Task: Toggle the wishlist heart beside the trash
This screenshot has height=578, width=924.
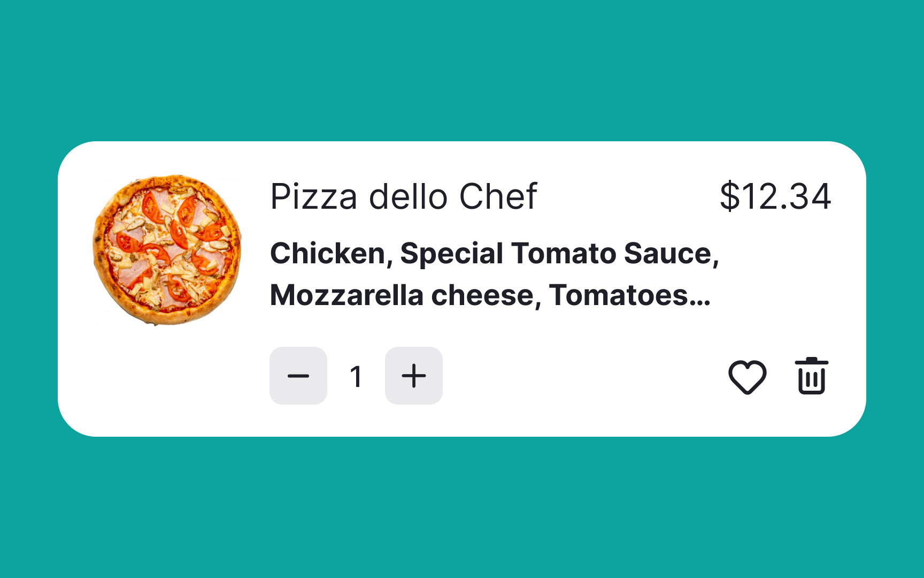Action: (x=747, y=377)
